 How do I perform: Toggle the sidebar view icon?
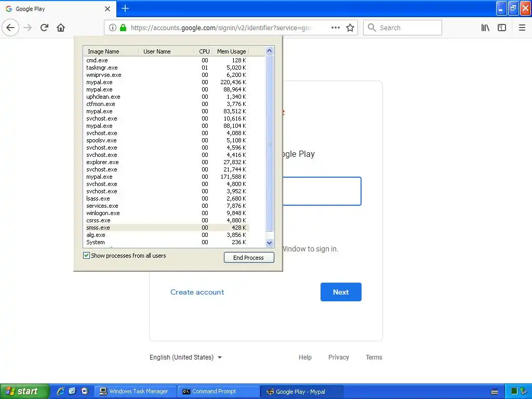[502, 28]
